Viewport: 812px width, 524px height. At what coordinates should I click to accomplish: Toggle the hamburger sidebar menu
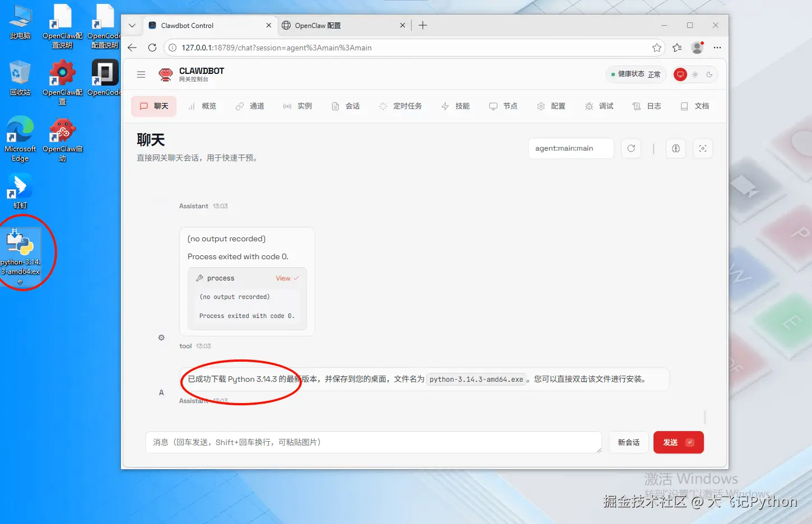[x=141, y=74]
